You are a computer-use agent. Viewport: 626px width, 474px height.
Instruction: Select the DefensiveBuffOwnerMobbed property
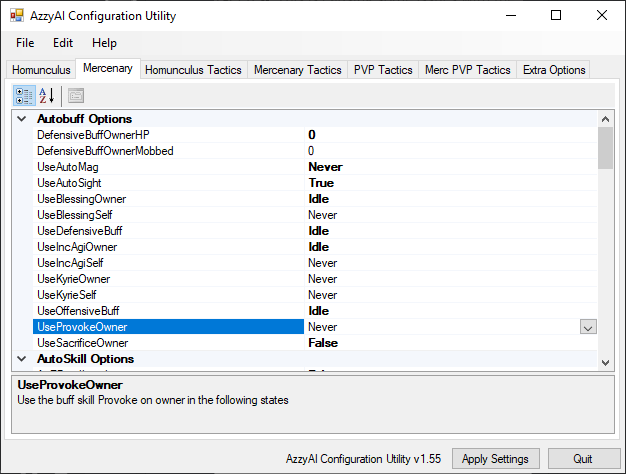[x=168, y=151]
